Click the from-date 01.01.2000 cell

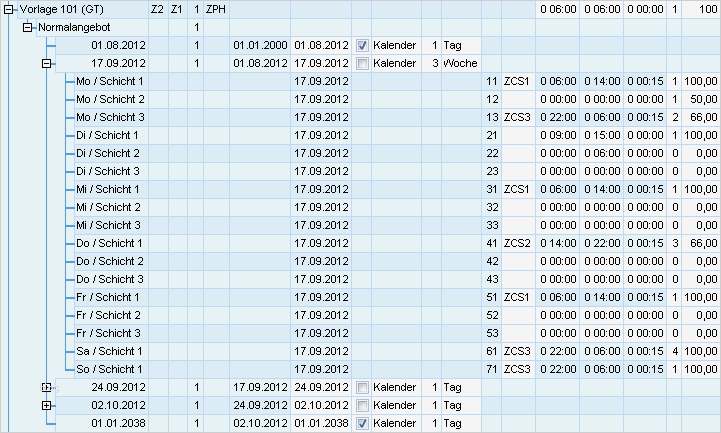click(x=260, y=46)
